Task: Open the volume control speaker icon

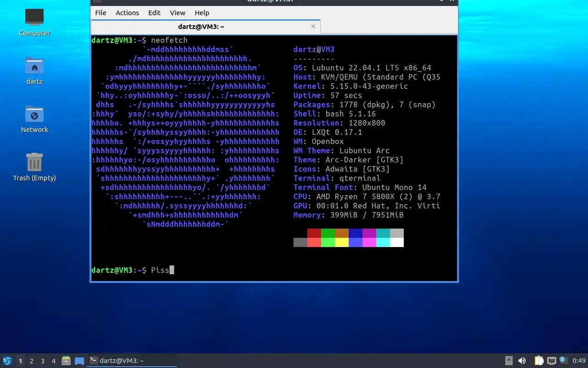Action: (x=522, y=361)
